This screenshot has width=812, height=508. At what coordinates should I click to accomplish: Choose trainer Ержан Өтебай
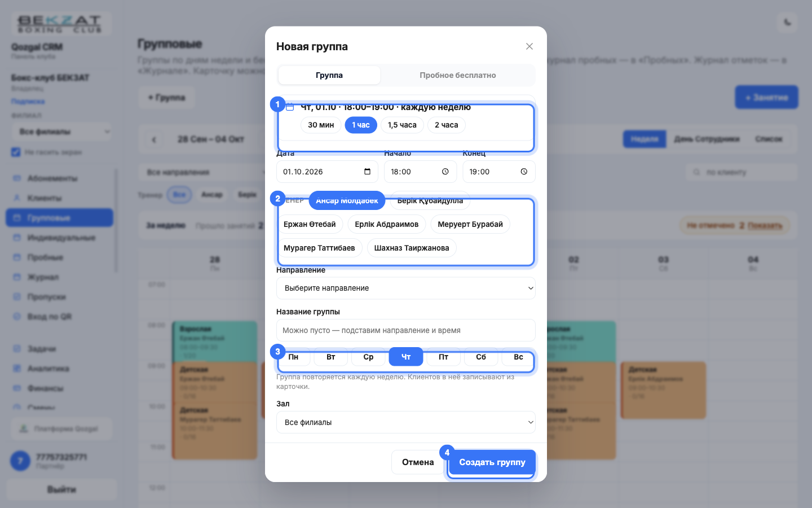pos(310,224)
